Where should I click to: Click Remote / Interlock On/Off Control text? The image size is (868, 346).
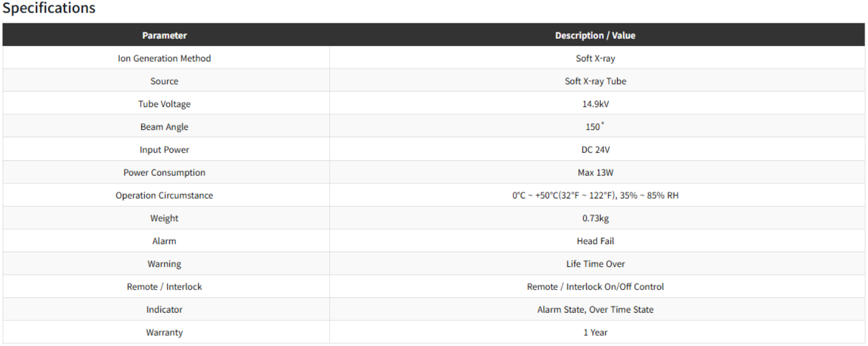pos(595,286)
